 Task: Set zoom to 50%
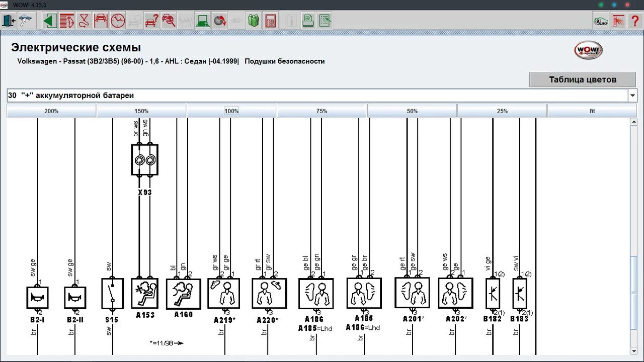click(x=412, y=111)
